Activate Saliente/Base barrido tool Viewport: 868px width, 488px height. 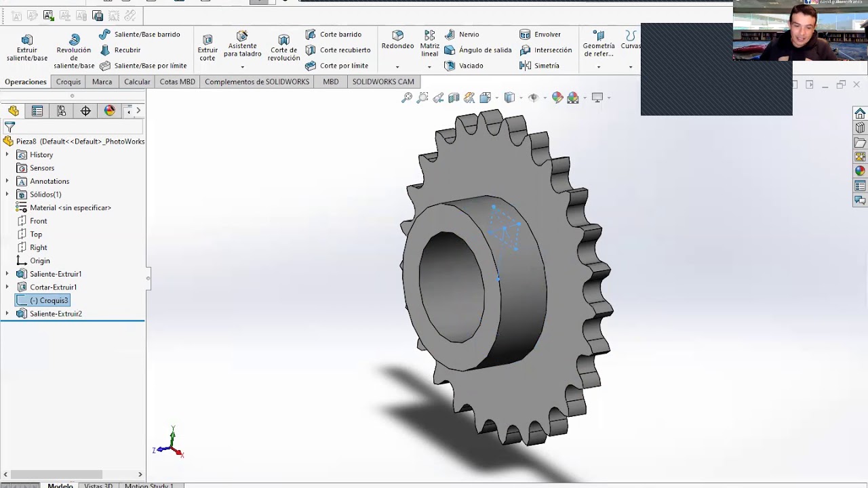pyautogui.click(x=139, y=35)
